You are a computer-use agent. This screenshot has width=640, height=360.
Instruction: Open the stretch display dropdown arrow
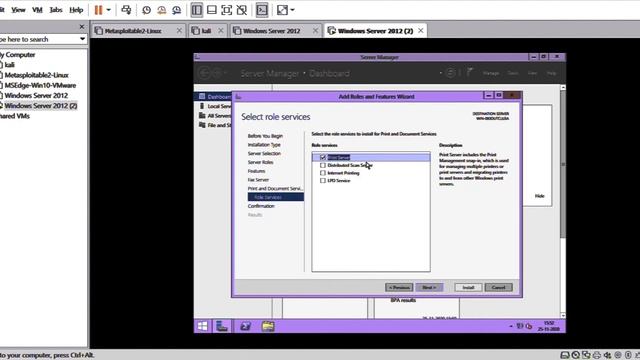293,10
